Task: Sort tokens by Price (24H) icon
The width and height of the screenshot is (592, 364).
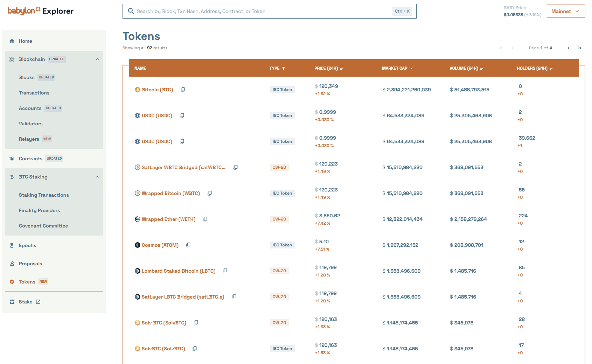Action: pyautogui.click(x=342, y=68)
